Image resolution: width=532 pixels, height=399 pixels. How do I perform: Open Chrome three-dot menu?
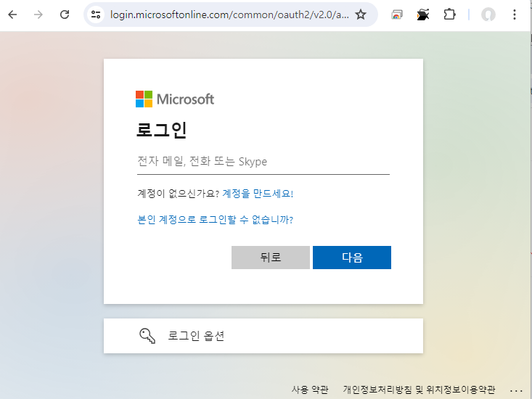(515, 15)
